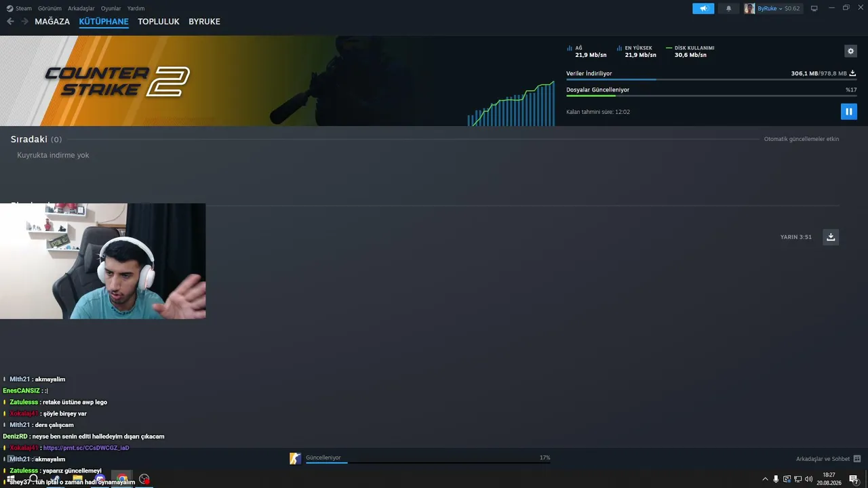Open the Oyunlar menu
The height and width of the screenshot is (488, 868).
coord(111,8)
